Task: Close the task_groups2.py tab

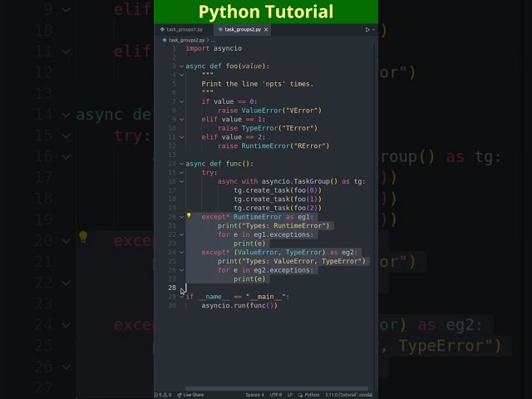Action: click(266, 30)
